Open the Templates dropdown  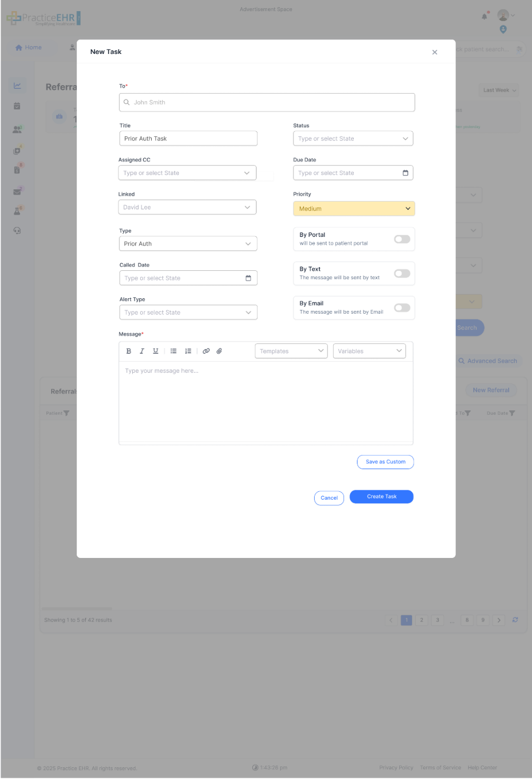point(291,351)
